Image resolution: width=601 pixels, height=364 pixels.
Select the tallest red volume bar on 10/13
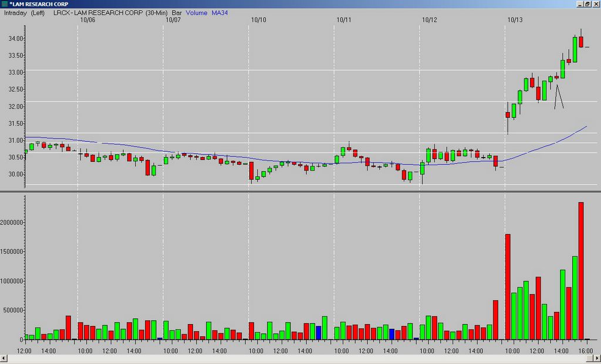tap(581, 271)
